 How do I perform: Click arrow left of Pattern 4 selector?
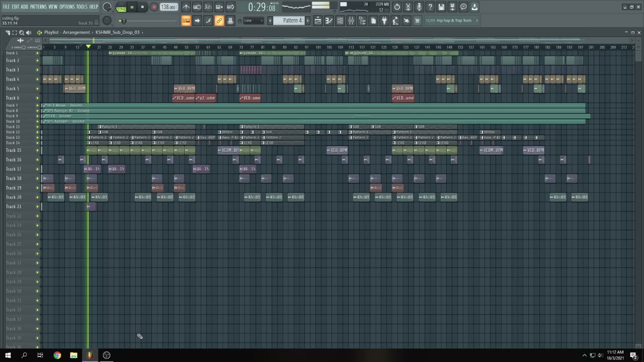(270, 21)
